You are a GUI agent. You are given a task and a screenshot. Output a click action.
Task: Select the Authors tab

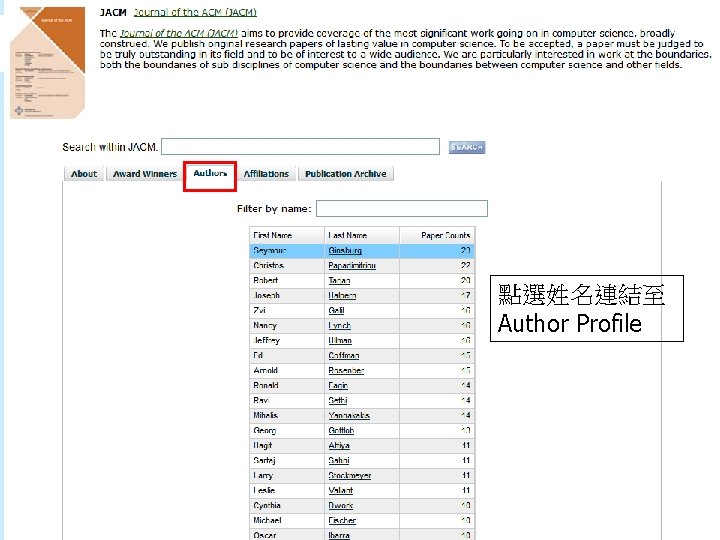(x=210, y=174)
